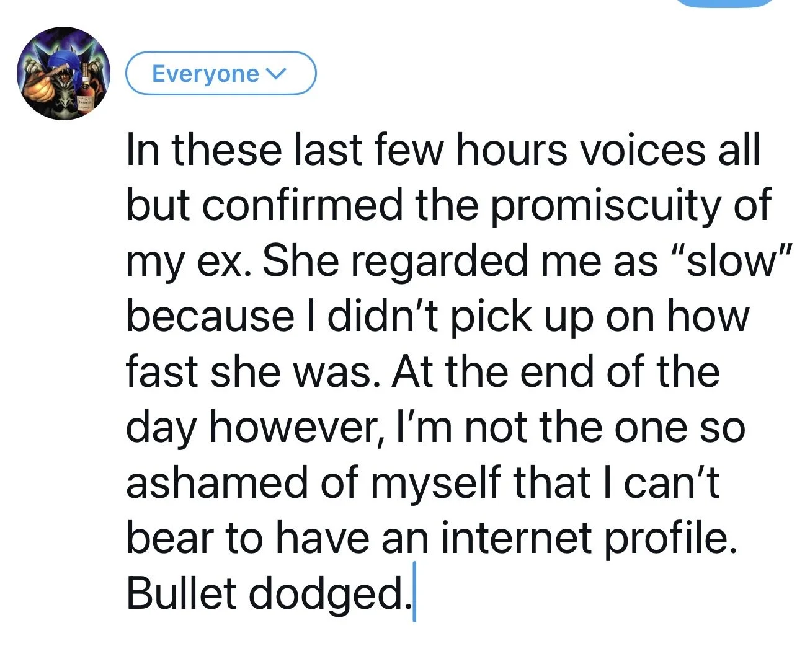Click the word "fast" in the tweet
Screen dimensions: 810x672
pos(162,372)
